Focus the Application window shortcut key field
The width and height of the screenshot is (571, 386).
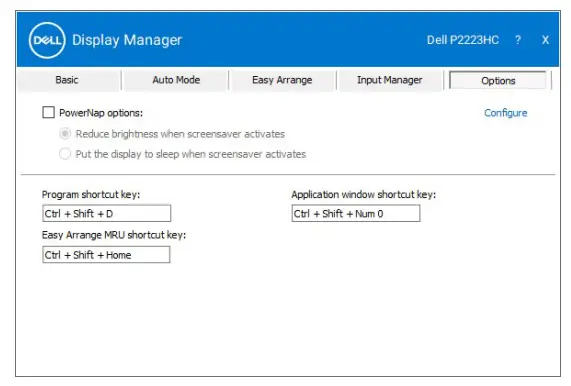click(x=356, y=213)
